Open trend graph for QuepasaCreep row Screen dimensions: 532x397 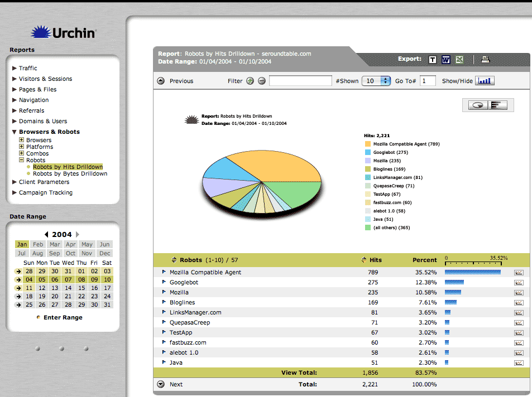pos(519,323)
